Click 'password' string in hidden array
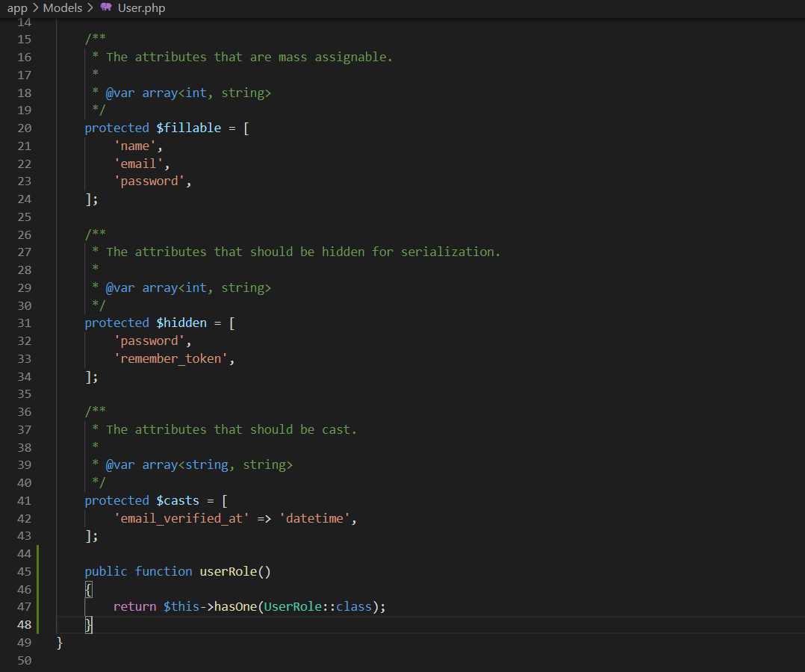Screen dimensions: 805x672 pos(149,341)
